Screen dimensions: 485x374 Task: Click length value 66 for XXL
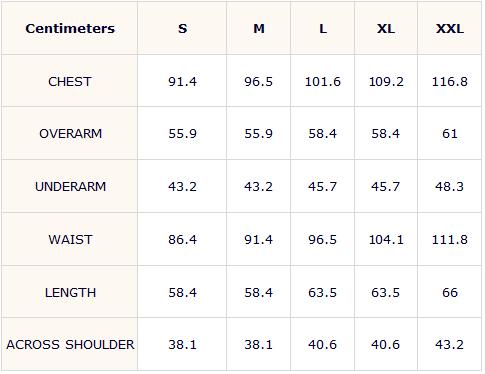tap(450, 293)
